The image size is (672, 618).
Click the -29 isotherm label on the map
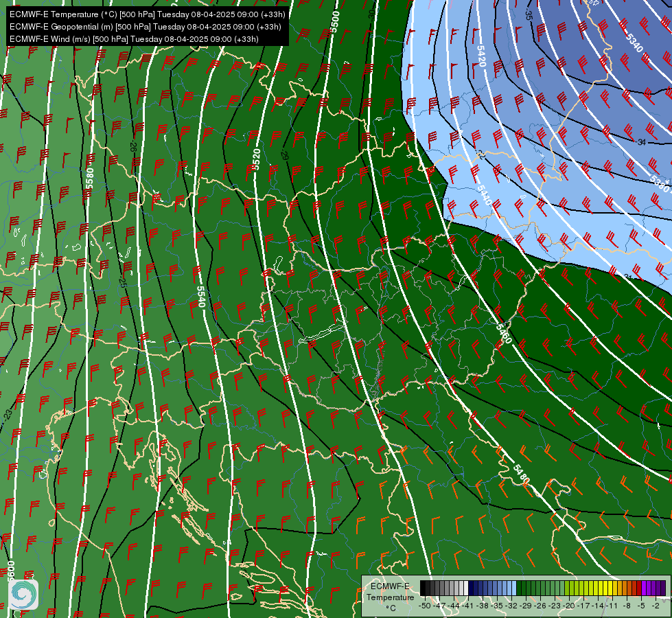285,154
